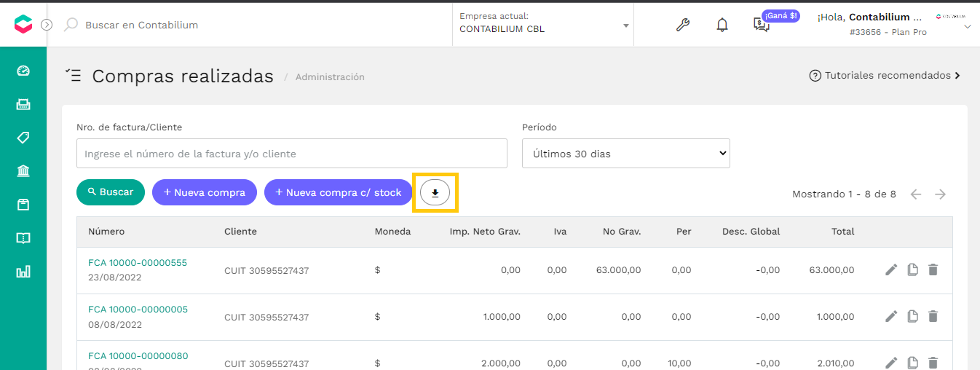This screenshot has width=980, height=370.
Task: Open the open book sidebar icon
Action: 23,238
